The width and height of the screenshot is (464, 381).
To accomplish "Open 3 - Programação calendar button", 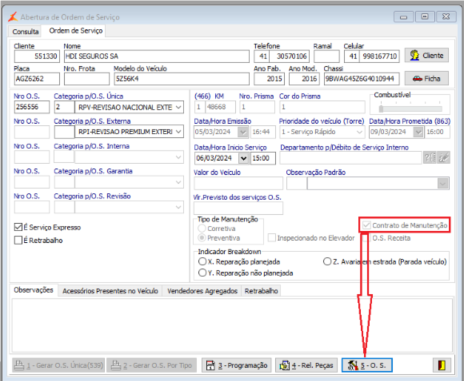I will pos(237,365).
